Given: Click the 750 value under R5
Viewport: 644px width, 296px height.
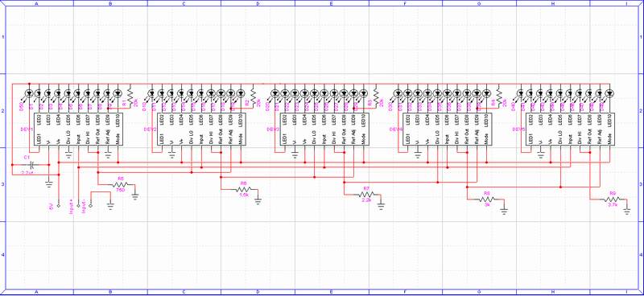Looking at the screenshot, I should pyautogui.click(x=121, y=191).
